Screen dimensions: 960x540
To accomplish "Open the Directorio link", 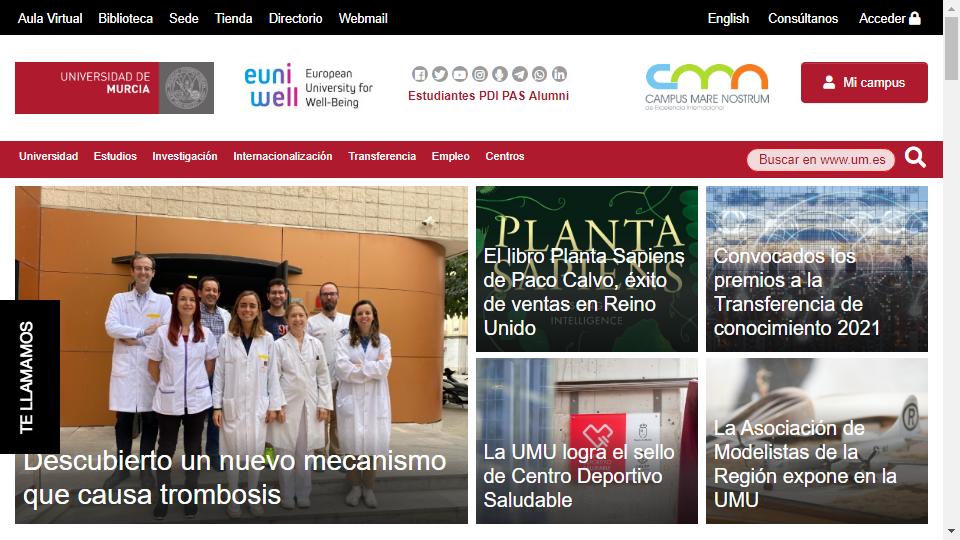I will point(296,18).
